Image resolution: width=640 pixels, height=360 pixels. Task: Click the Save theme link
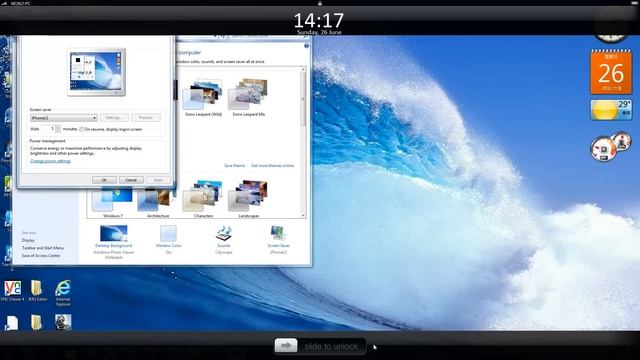(235, 166)
